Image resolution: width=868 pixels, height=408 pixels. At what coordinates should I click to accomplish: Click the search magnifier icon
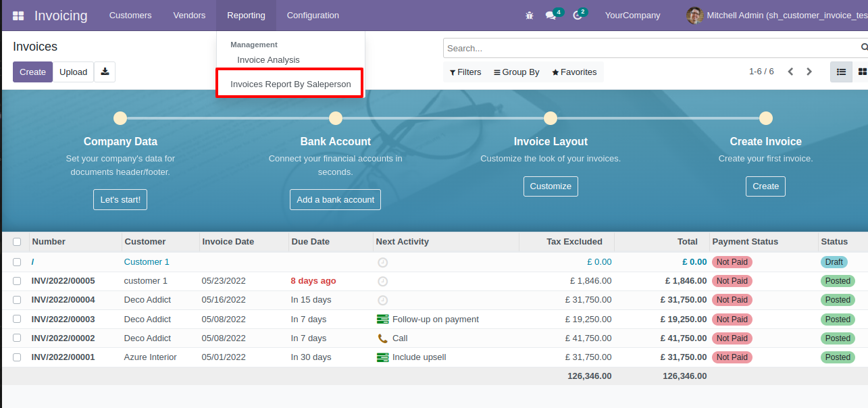pos(864,48)
